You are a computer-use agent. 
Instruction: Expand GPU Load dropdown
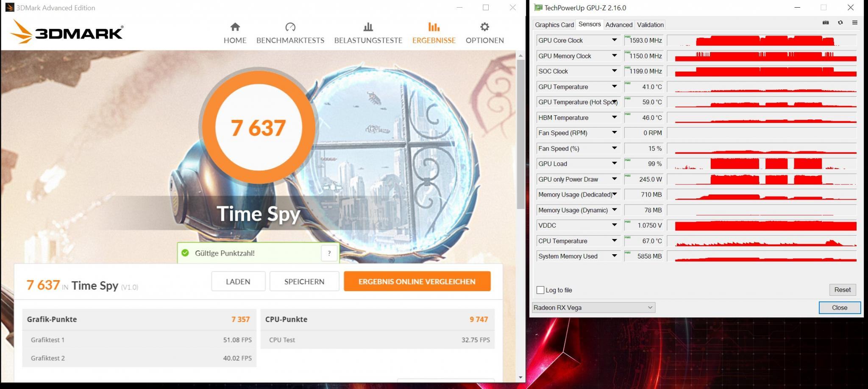click(614, 164)
